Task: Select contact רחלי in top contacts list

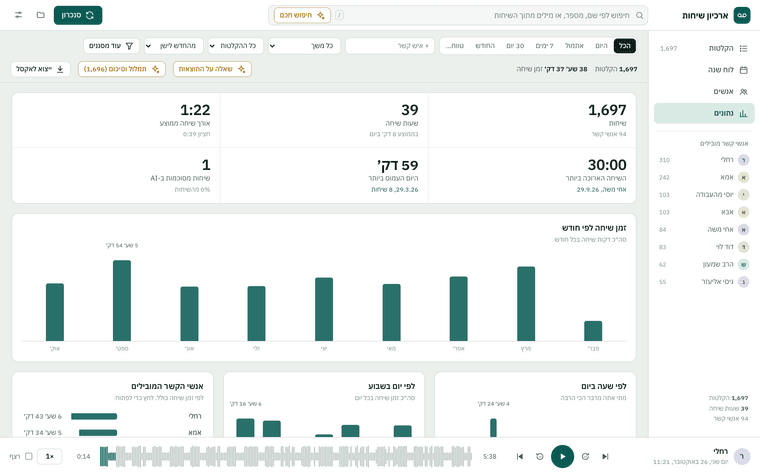Action: click(704, 160)
